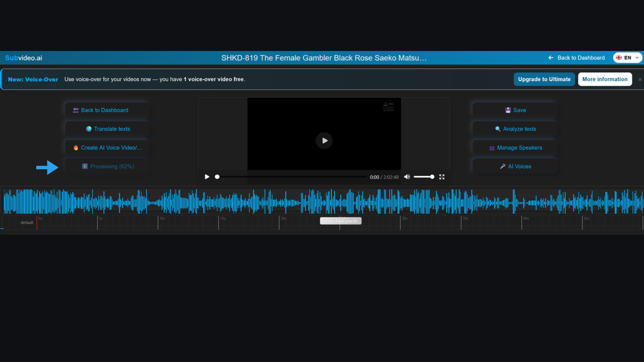The image size is (644, 362).
Task: Click Upgrade to Ultimate button
Action: (x=544, y=79)
